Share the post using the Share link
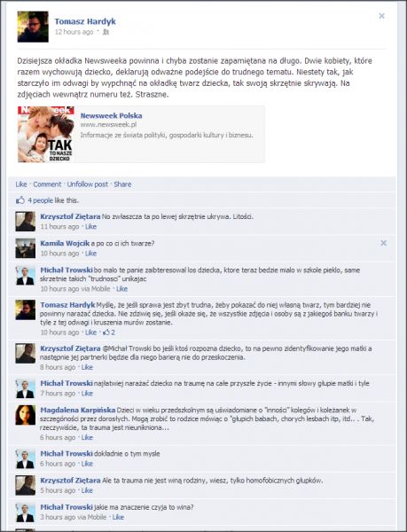 122,184
